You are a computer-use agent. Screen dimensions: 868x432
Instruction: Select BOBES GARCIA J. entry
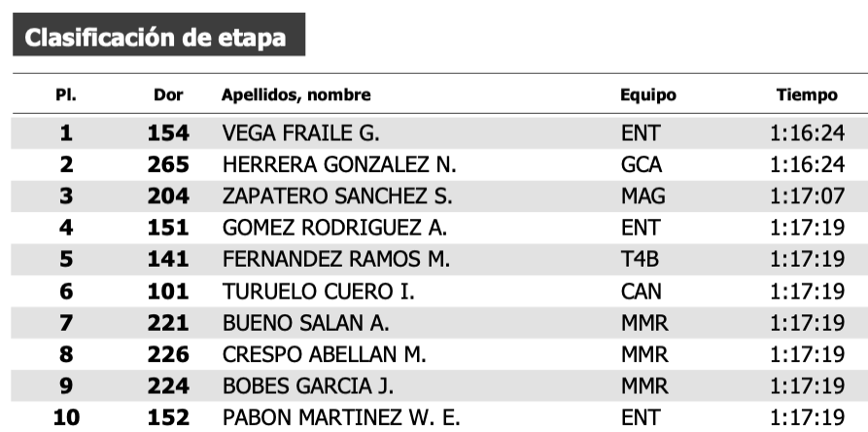[x=308, y=386]
